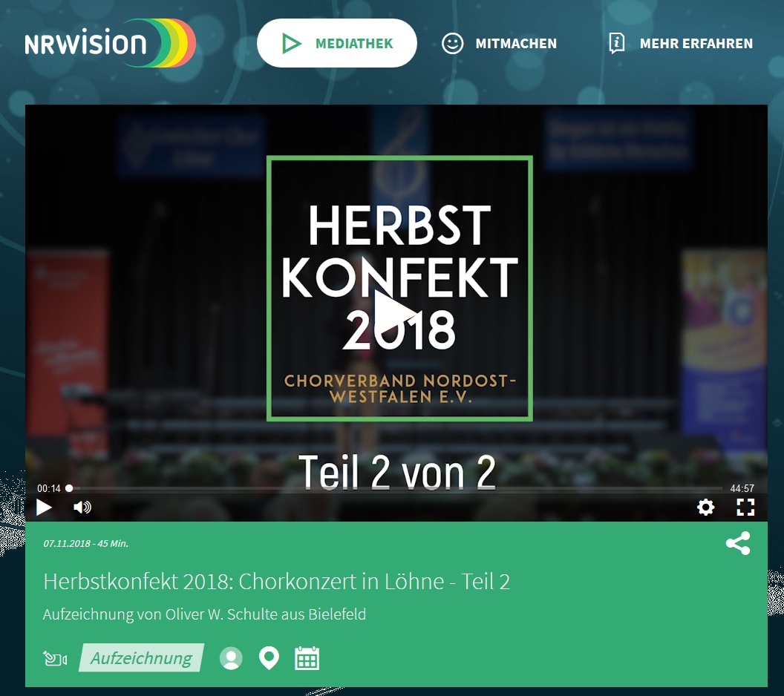This screenshot has width=784, height=696.
Task: Click the date text 07.11.2018 - 45 Min.
Action: coord(85,544)
